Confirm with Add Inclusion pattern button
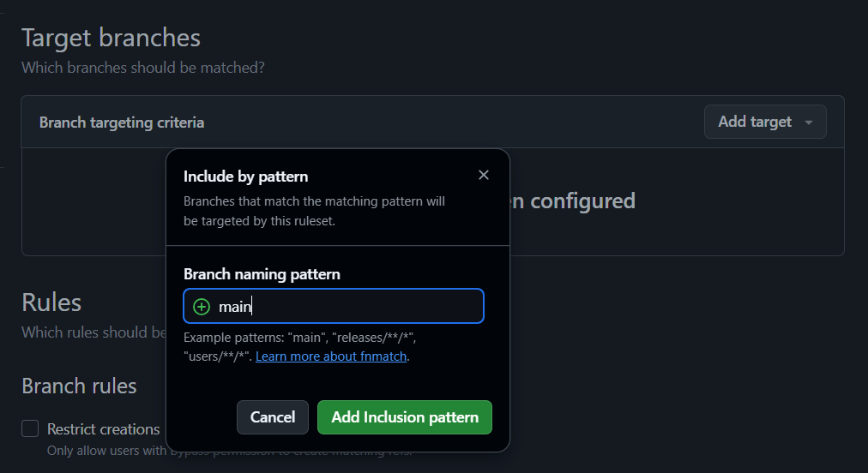The width and height of the screenshot is (868, 473). (405, 417)
